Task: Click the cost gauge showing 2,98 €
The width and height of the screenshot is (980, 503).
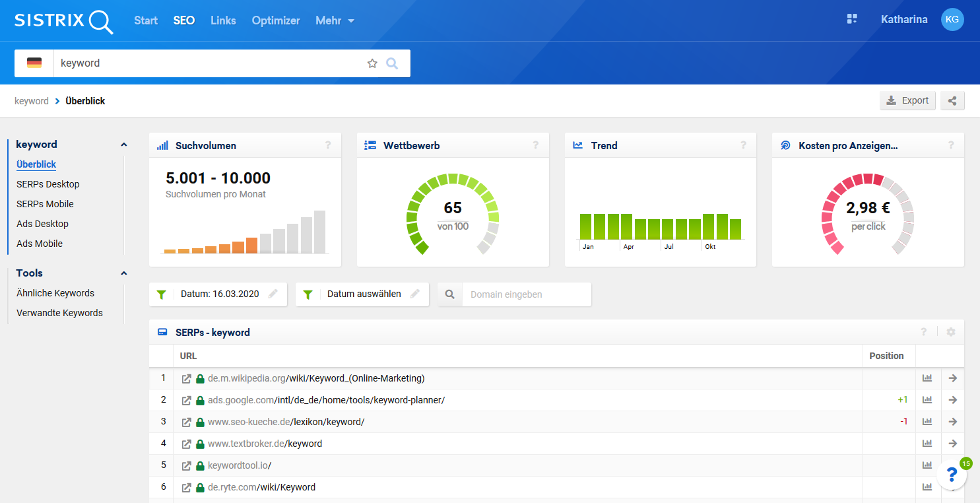Action: point(868,214)
